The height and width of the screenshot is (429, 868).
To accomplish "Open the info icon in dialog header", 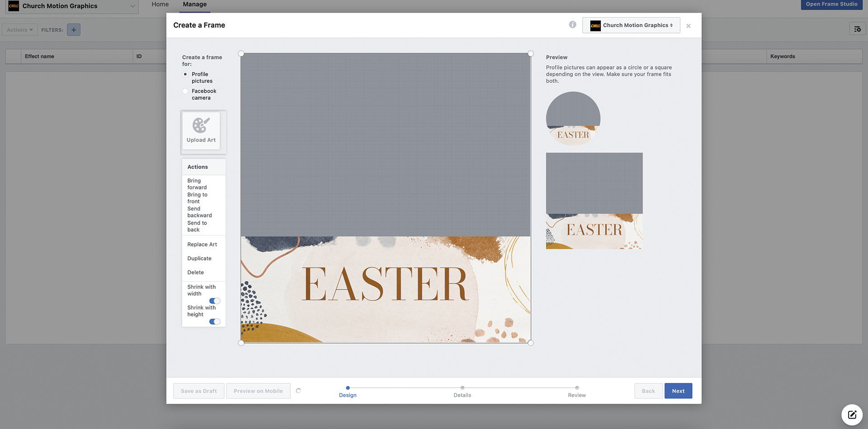I will (572, 25).
